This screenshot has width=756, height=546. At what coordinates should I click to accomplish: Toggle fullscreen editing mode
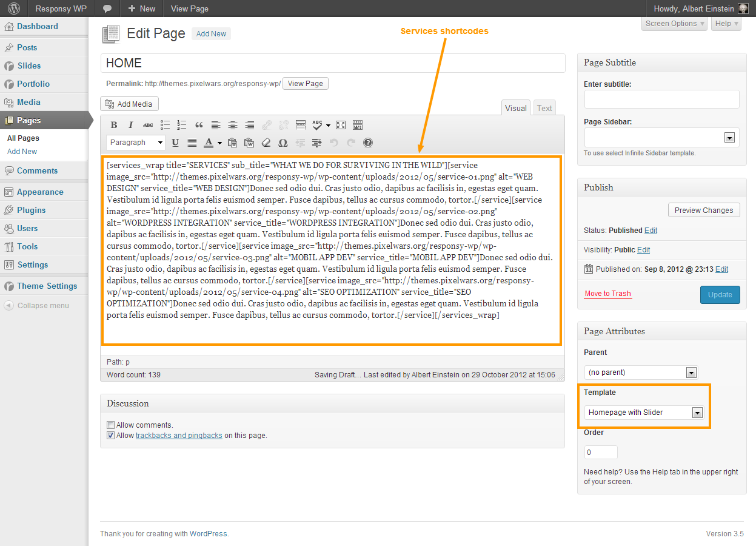coord(341,125)
